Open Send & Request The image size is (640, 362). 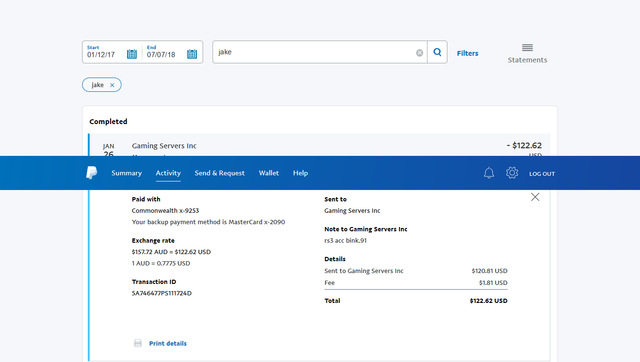point(220,173)
